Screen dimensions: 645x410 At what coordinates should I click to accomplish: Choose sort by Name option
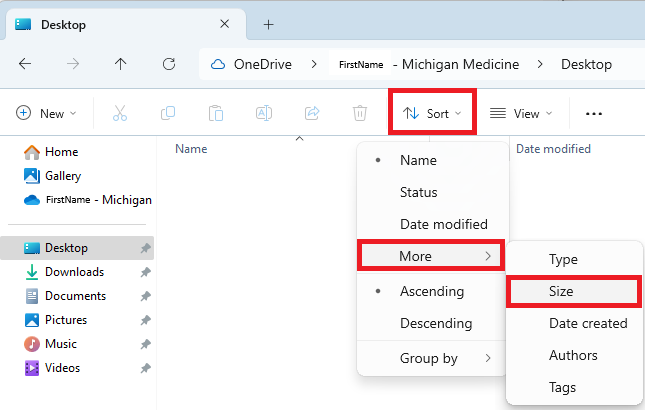click(x=418, y=160)
